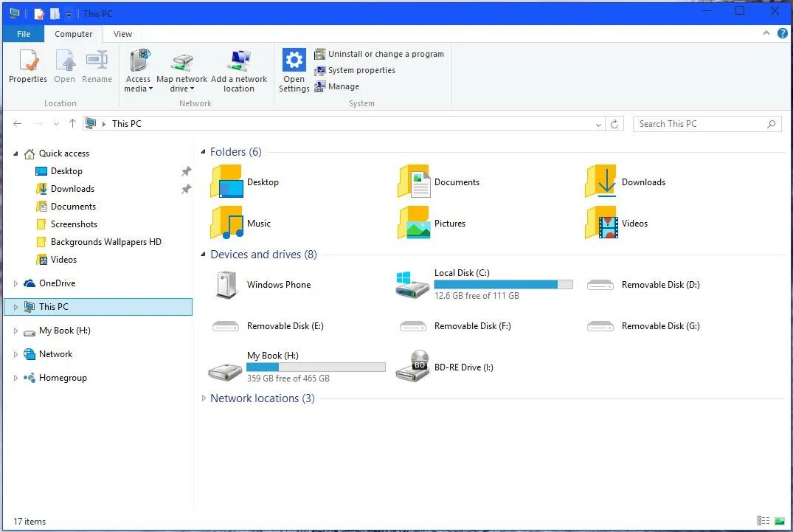Select the Homegroup icon in sidebar

point(30,377)
